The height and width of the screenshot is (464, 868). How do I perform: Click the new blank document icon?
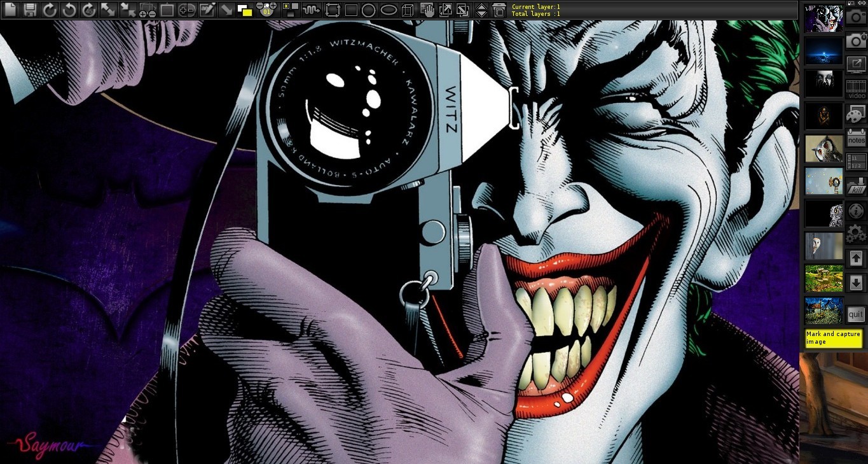tap(10, 10)
